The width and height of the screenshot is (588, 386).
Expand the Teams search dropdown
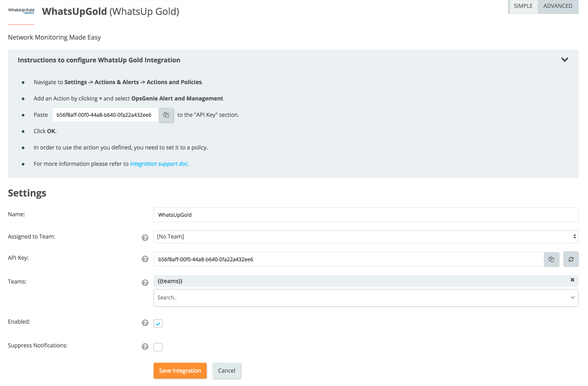[x=572, y=297]
